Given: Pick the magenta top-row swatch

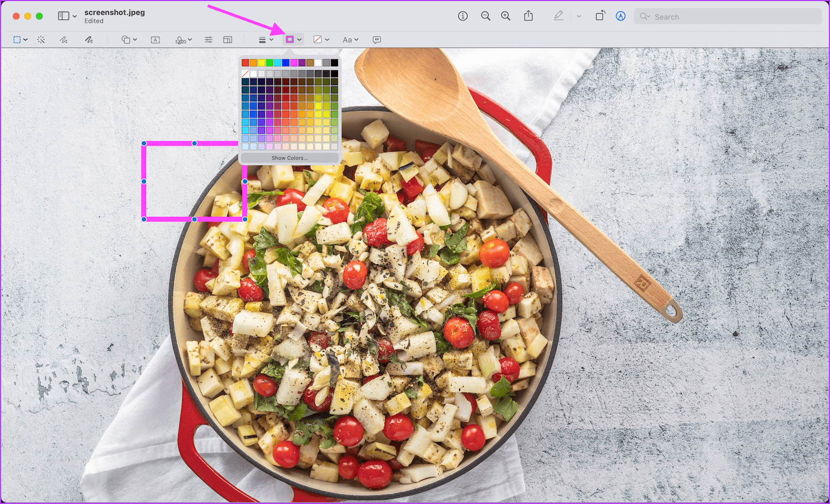Looking at the screenshot, I should pyautogui.click(x=294, y=63).
